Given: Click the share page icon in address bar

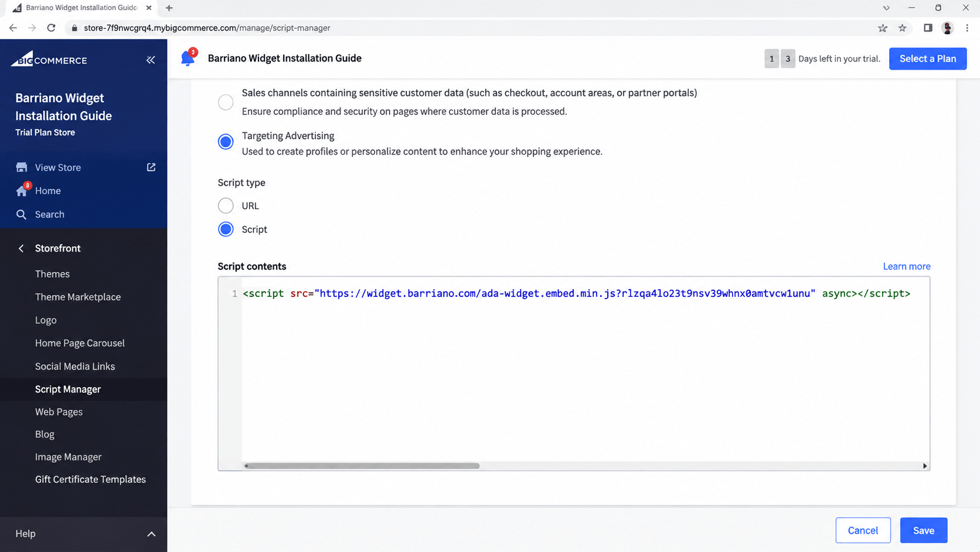Looking at the screenshot, I should click(x=883, y=28).
